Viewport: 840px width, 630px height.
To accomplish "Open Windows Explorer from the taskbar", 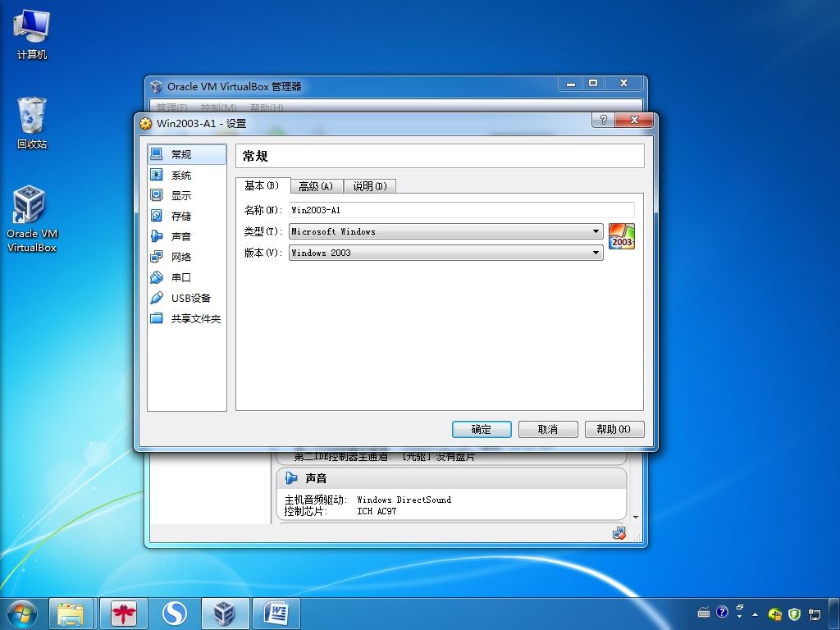I will point(71,614).
